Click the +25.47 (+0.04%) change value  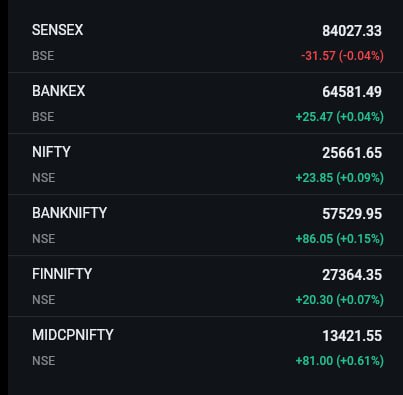[340, 117]
